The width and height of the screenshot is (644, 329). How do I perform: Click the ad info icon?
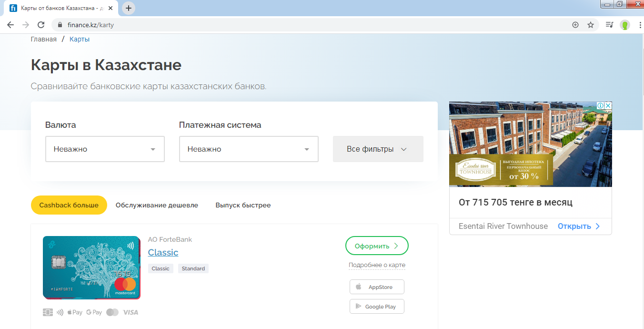coord(601,105)
